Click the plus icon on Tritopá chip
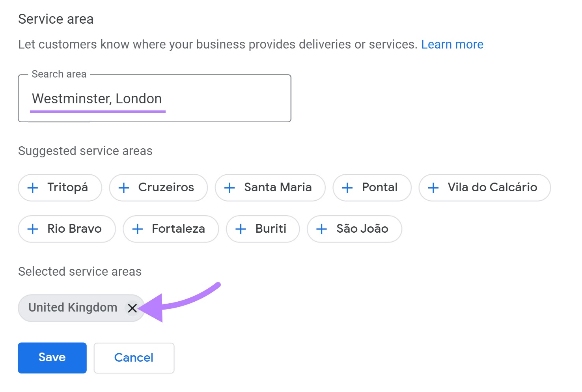582x392 pixels. click(x=33, y=188)
